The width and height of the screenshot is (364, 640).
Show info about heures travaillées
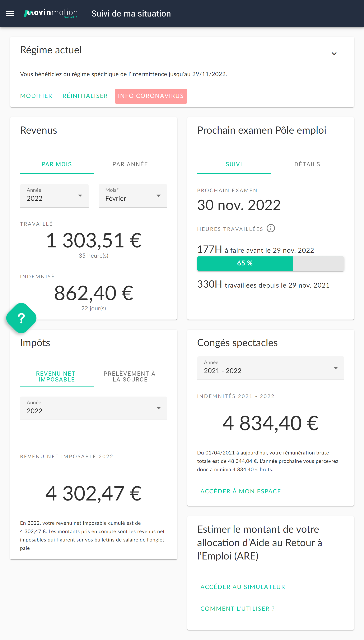271,228
